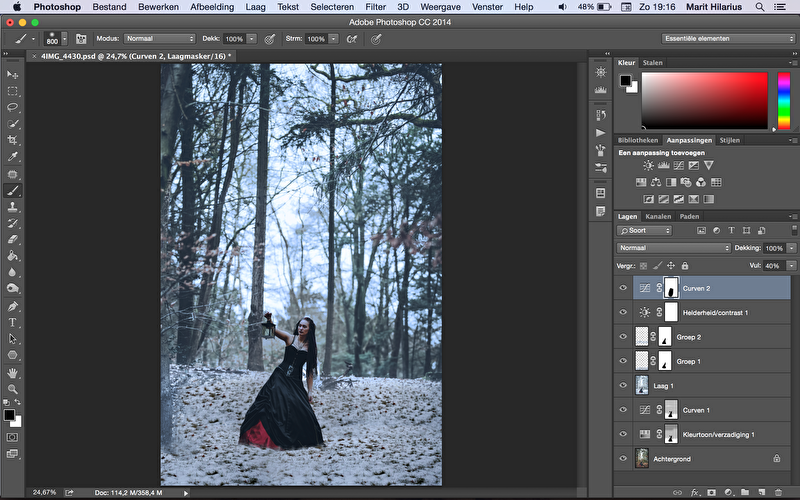The width and height of the screenshot is (800, 500).
Task: Add a Photo Filter adjustment
Action: [x=686, y=182]
